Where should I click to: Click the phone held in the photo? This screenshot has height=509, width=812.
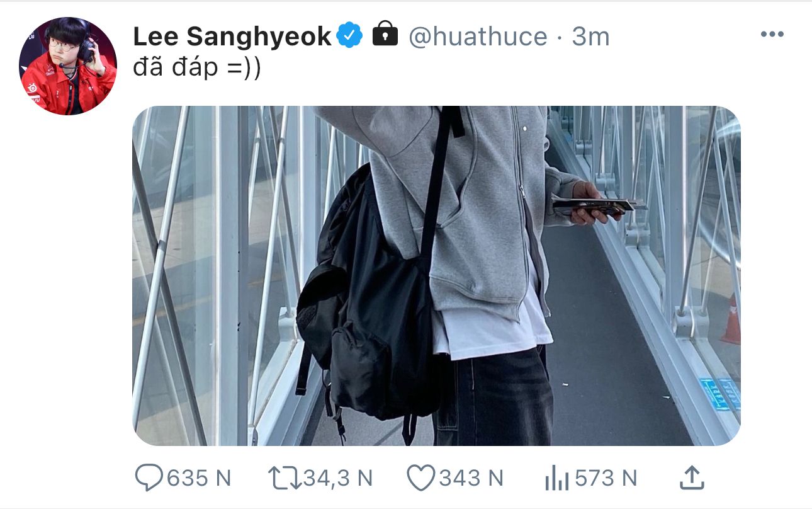click(599, 205)
